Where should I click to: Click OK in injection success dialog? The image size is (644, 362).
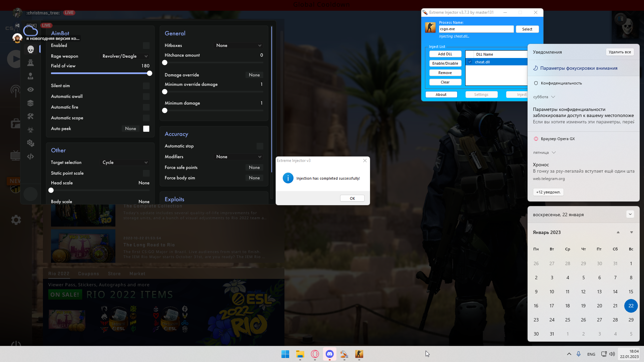352,198
